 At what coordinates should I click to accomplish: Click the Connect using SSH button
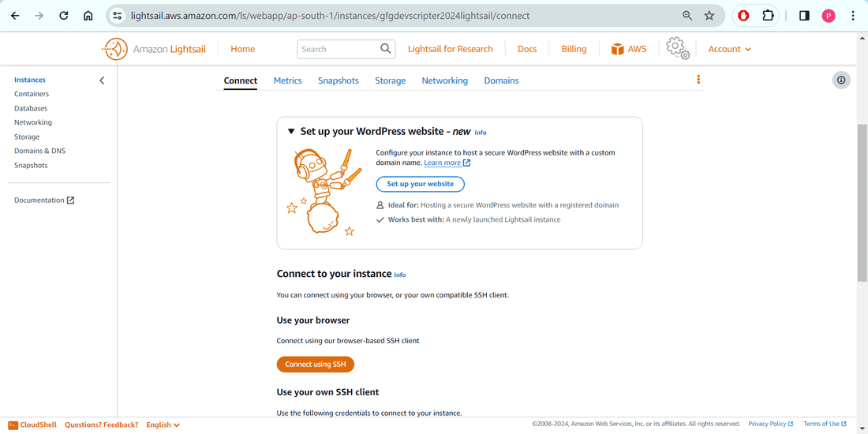tap(316, 364)
